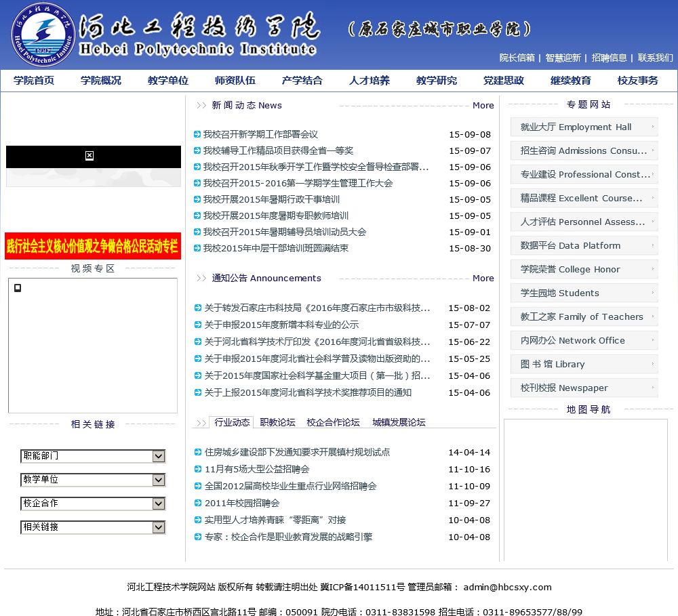Open the 校企合作 dropdown list

tap(93, 504)
